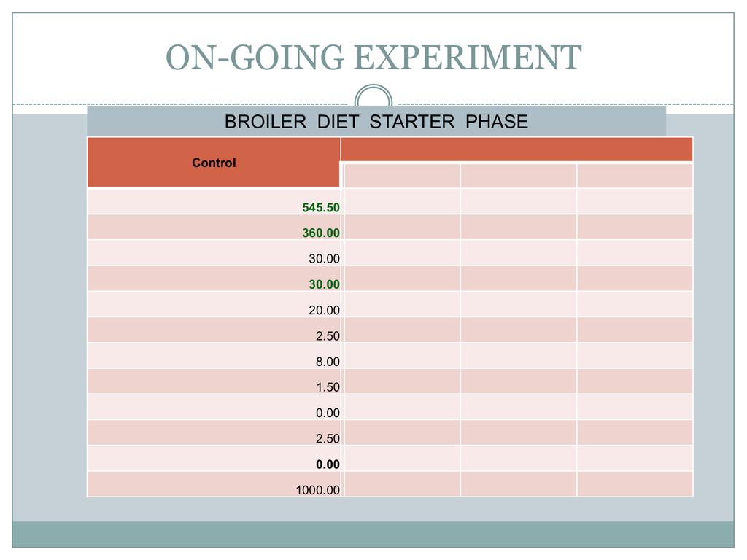Click the empty cell immediately right of 545.50
The image size is (747, 560).
401,201
